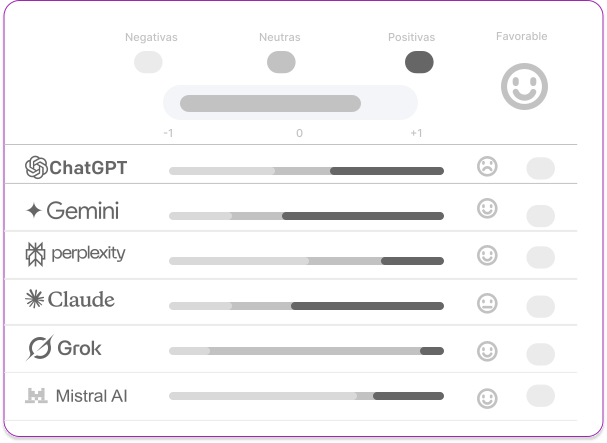The width and height of the screenshot is (607, 443).
Task: Click the Grok sentiment bar
Action: [x=306, y=351]
